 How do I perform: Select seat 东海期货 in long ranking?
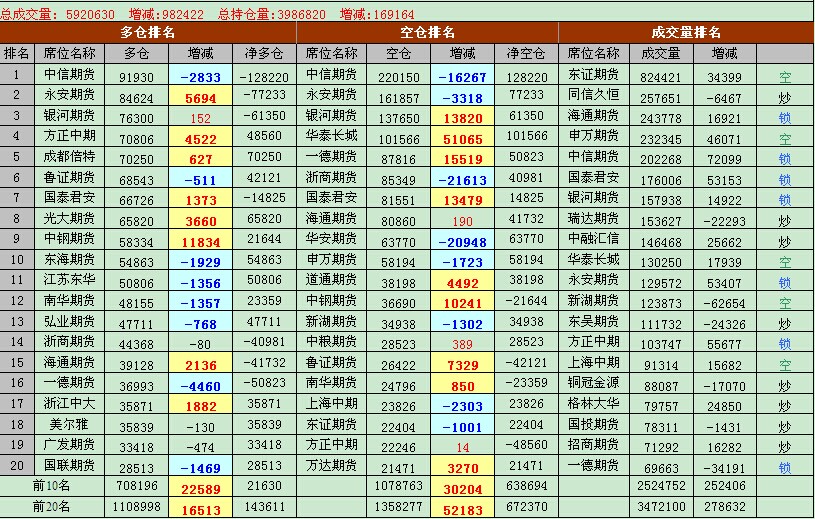[x=69, y=260]
